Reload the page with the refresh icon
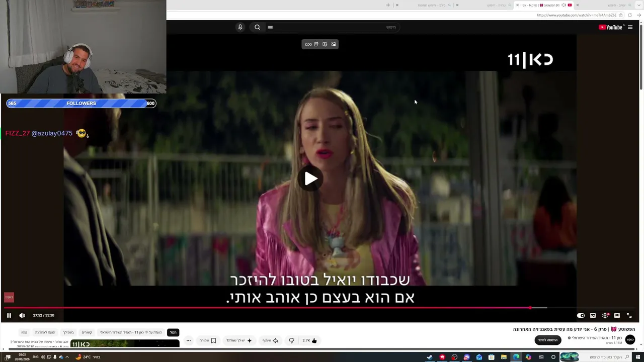The width and height of the screenshot is (644, 362). [x=629, y=15]
